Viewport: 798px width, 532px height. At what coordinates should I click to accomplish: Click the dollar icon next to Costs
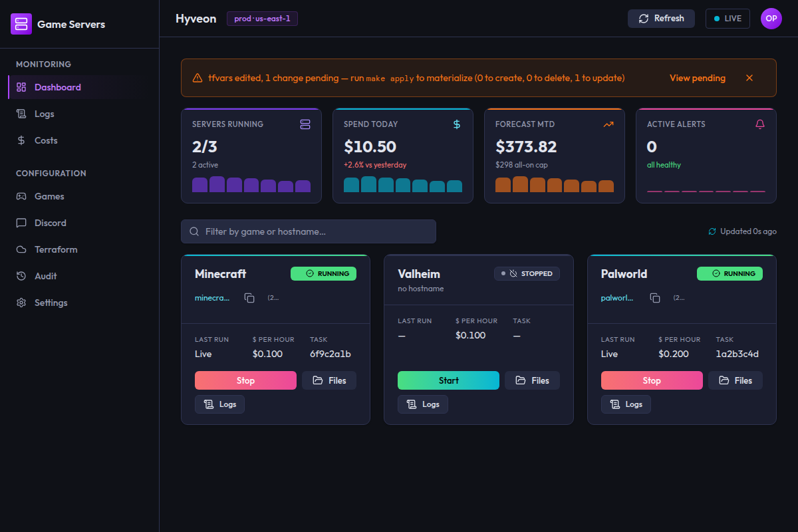pyautogui.click(x=21, y=140)
